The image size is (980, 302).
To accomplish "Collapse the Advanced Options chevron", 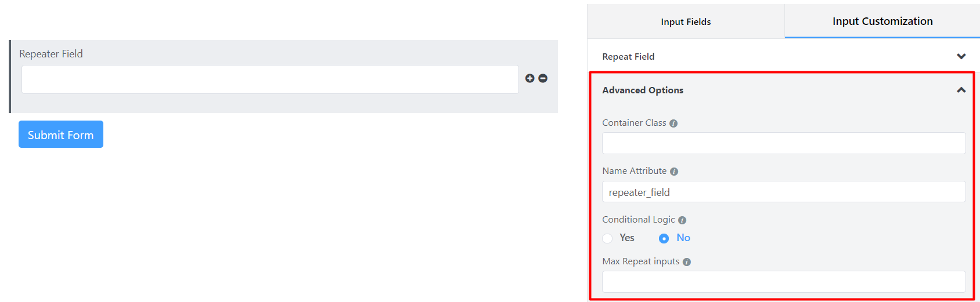I will click(x=961, y=90).
